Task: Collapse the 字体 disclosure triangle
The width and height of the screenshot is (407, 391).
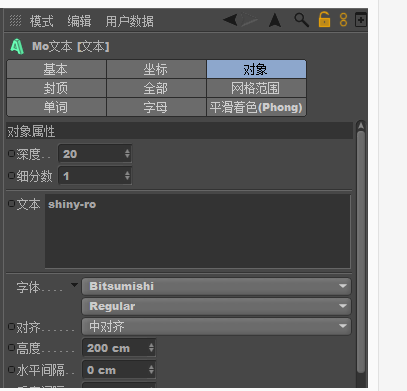Action: [74, 285]
